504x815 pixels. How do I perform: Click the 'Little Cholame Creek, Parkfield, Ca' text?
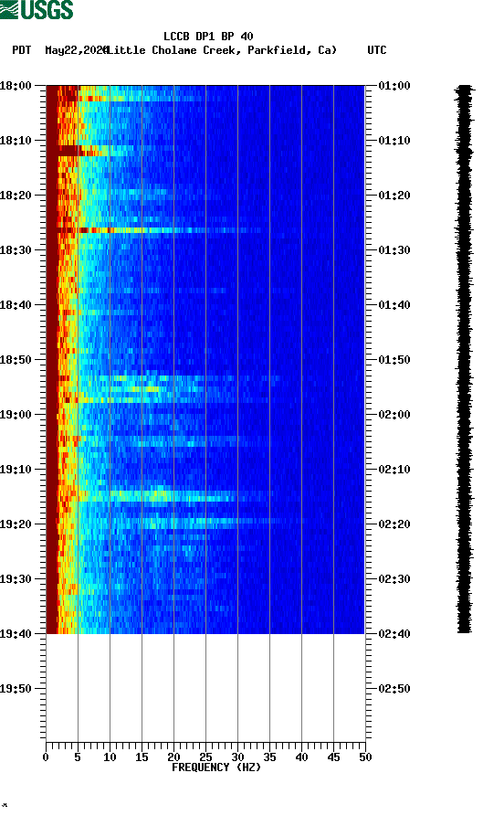click(222, 50)
